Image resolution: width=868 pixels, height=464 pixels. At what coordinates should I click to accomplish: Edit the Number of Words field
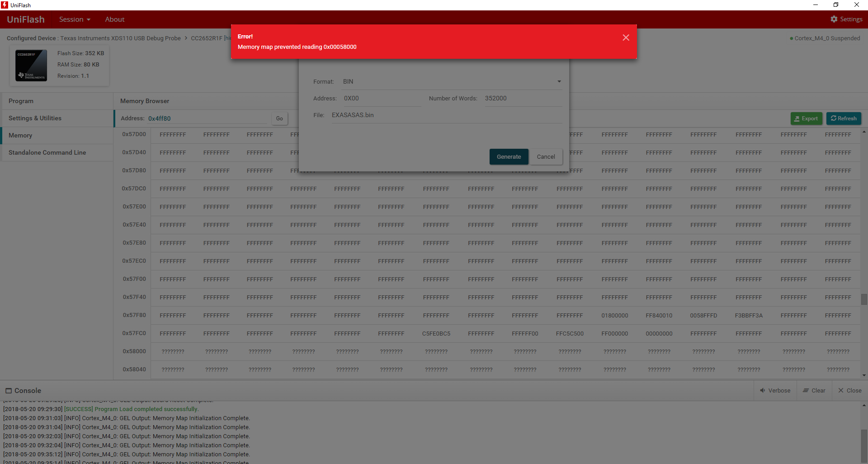coord(523,98)
